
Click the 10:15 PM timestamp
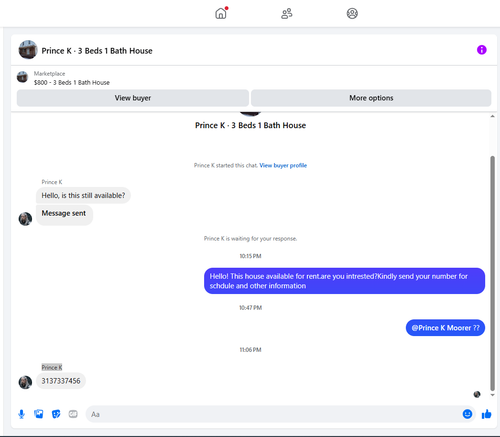[250, 256]
